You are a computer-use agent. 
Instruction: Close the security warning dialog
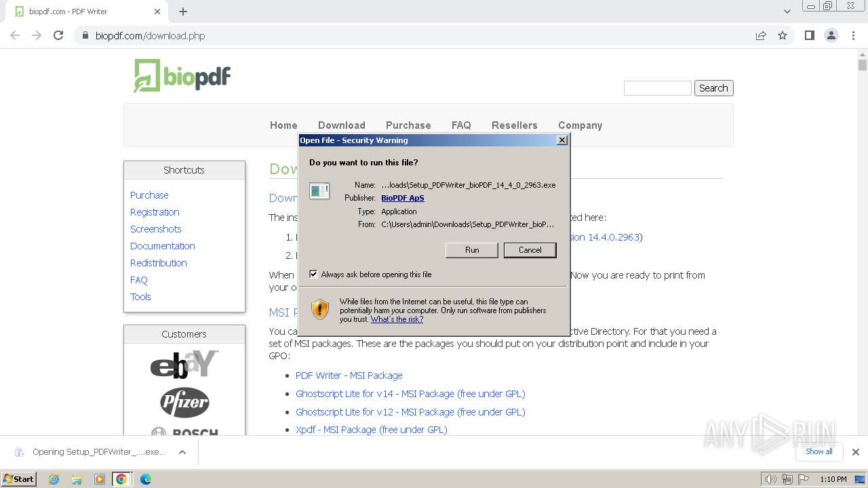(561, 140)
